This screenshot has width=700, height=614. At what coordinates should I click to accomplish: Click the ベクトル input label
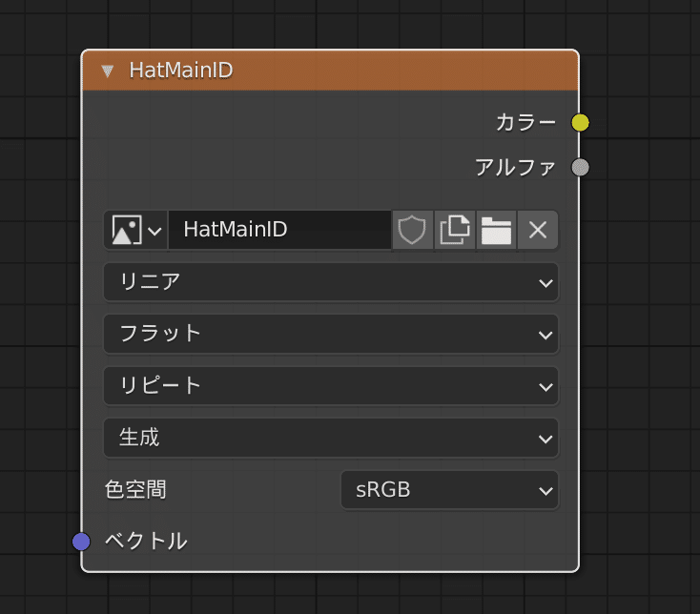tap(145, 542)
